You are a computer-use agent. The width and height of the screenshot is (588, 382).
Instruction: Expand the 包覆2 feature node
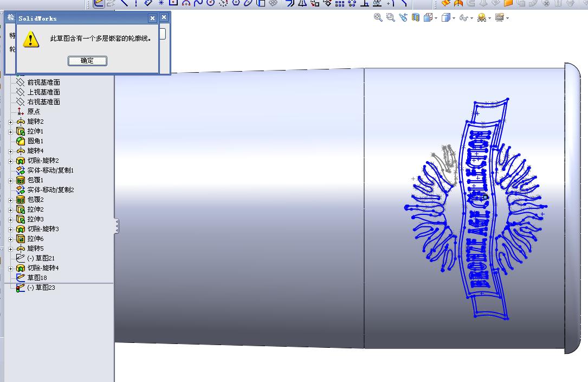[x=10, y=200]
